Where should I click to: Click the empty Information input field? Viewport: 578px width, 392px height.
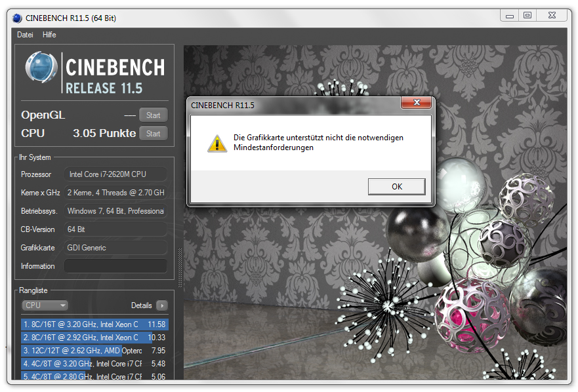point(115,266)
